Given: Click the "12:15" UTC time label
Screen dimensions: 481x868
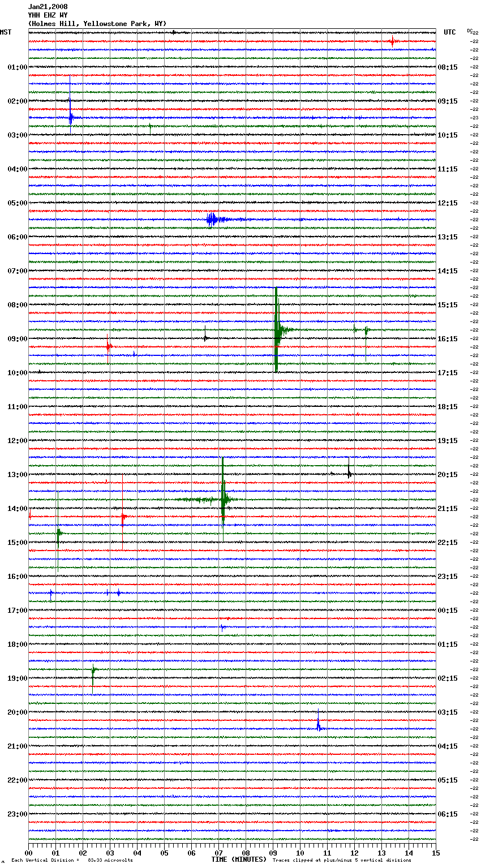Looking at the screenshot, I should point(448,203).
